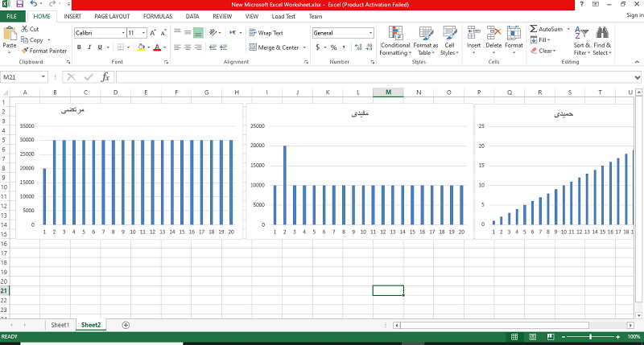Zoom out with the minus button
Image resolution: width=644 pixels, height=345 pixels.
[x=563, y=337]
